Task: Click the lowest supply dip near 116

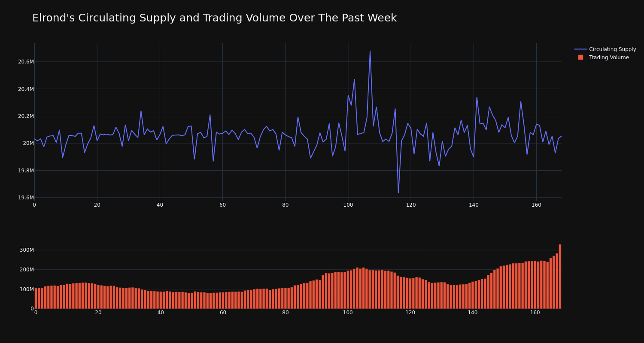Action: tap(398, 193)
